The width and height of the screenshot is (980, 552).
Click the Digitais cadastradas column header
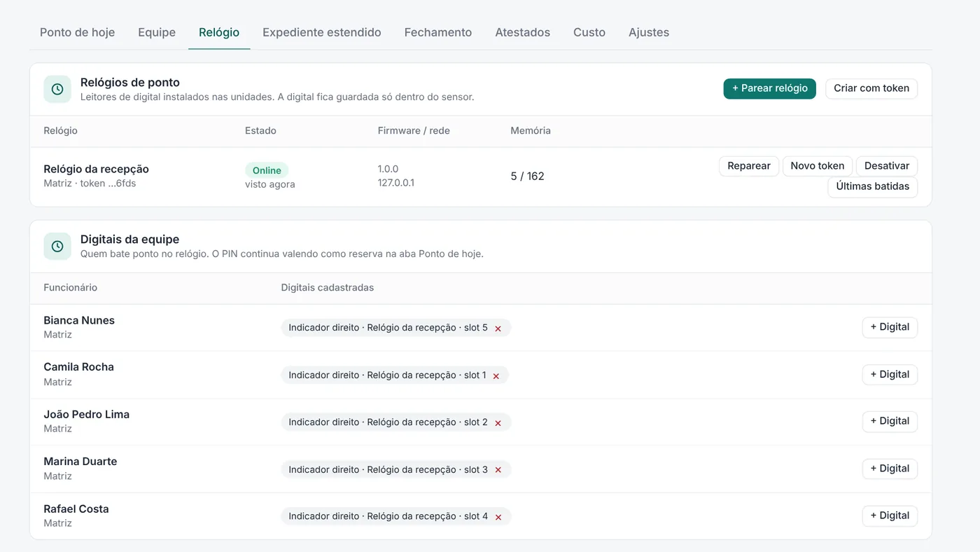[328, 288]
